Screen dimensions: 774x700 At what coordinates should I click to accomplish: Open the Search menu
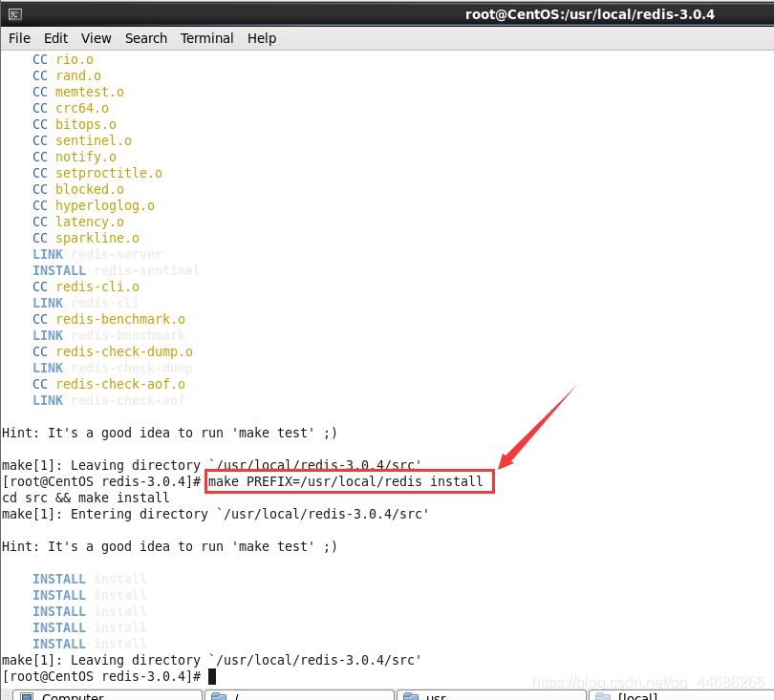click(146, 38)
